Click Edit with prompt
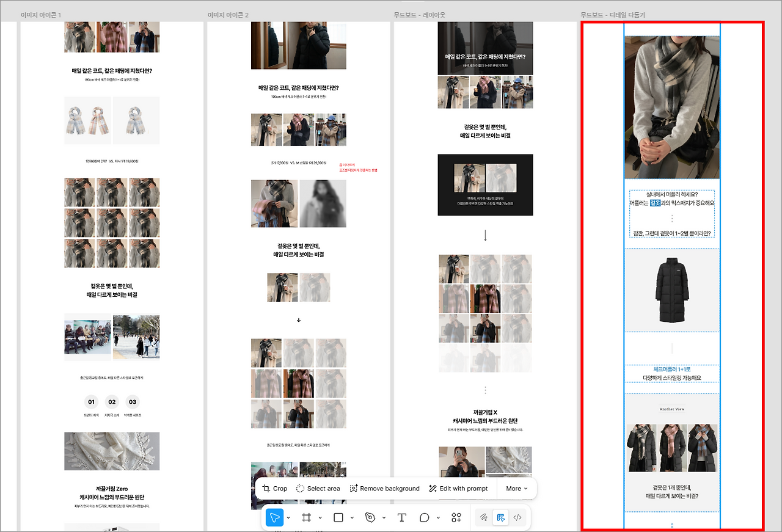 [458, 489]
